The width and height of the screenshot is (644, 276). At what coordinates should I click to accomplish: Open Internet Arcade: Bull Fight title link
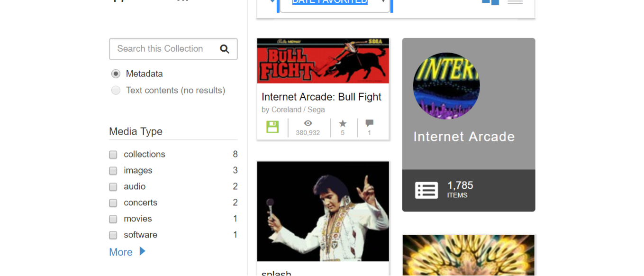click(321, 97)
